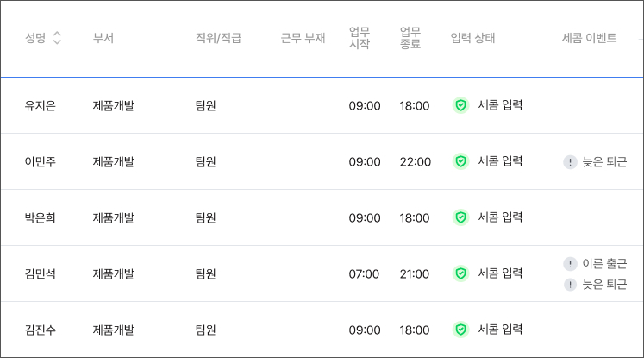This screenshot has width=644, height=358.
Task: Click the 세콤 이벤트 column header
Action: click(589, 38)
